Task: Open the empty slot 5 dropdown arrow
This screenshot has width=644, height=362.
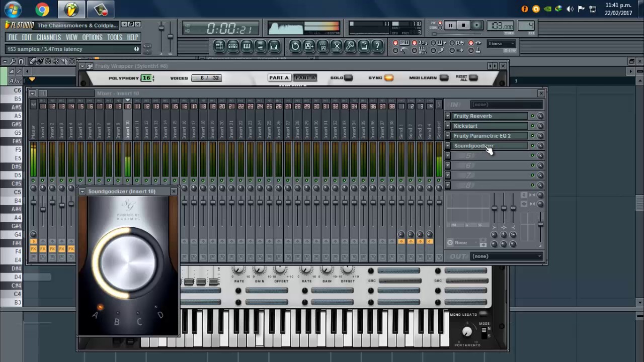Action: [x=448, y=155]
